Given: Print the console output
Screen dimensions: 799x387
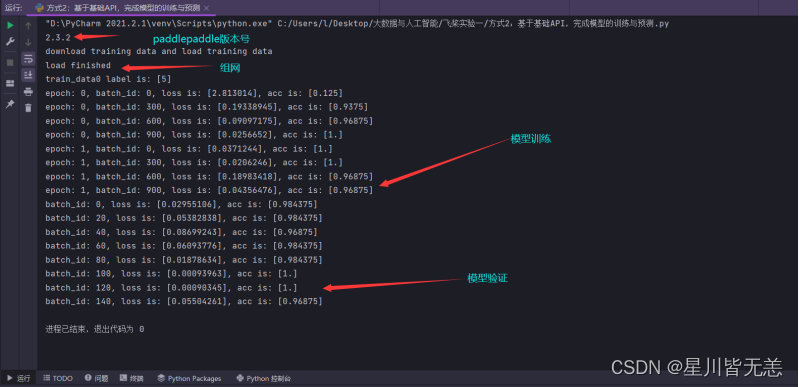Looking at the screenshot, I should (28, 92).
